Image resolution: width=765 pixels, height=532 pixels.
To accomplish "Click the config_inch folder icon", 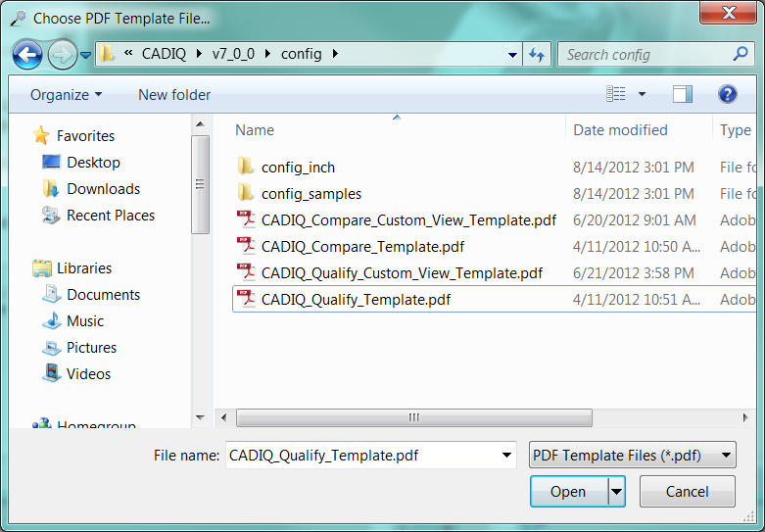I will 245,166.
